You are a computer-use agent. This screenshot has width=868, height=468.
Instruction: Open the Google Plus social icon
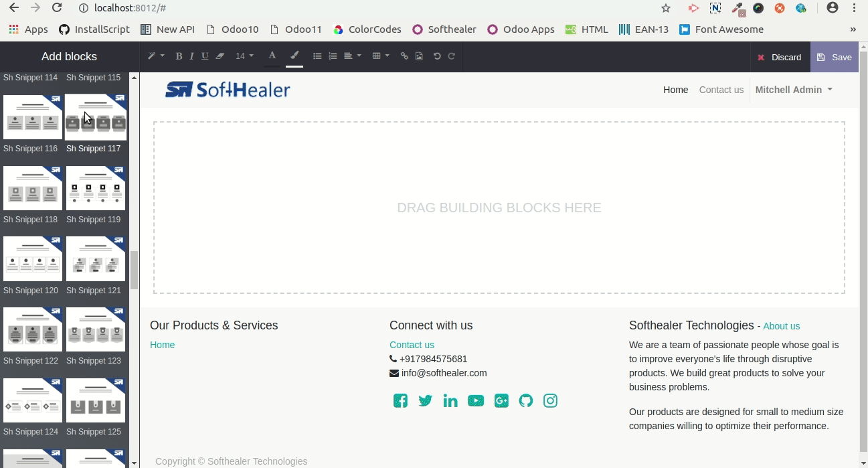pos(501,401)
